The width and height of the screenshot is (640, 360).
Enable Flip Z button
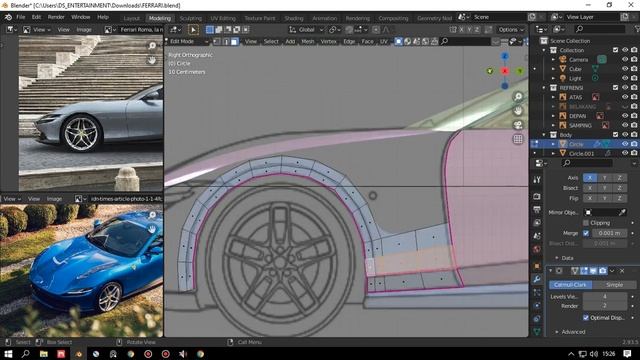[619, 198]
